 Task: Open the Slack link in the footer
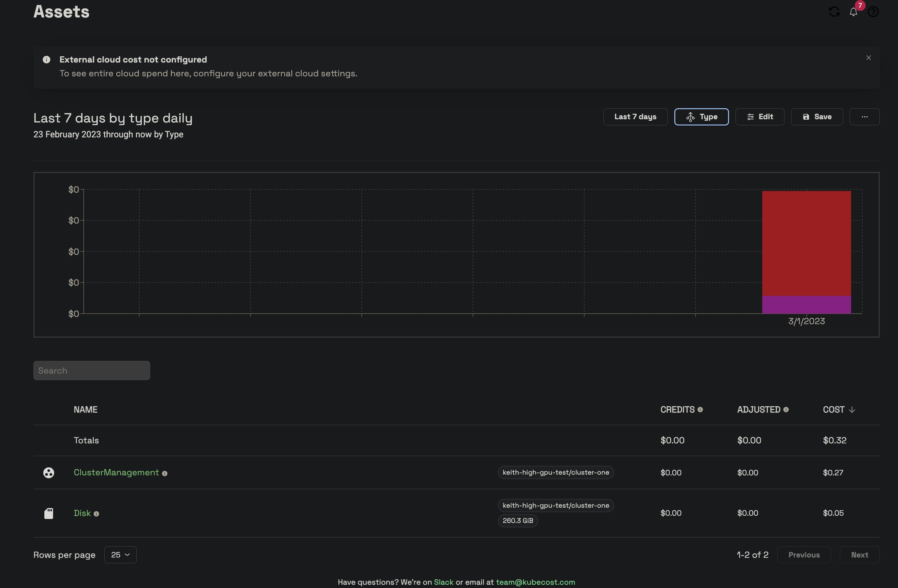pyautogui.click(x=444, y=582)
